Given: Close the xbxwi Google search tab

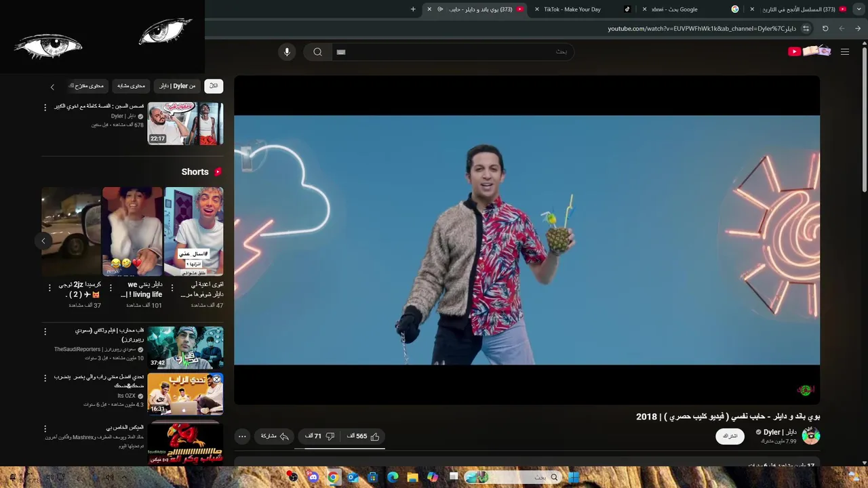Looking at the screenshot, I should point(645,9).
